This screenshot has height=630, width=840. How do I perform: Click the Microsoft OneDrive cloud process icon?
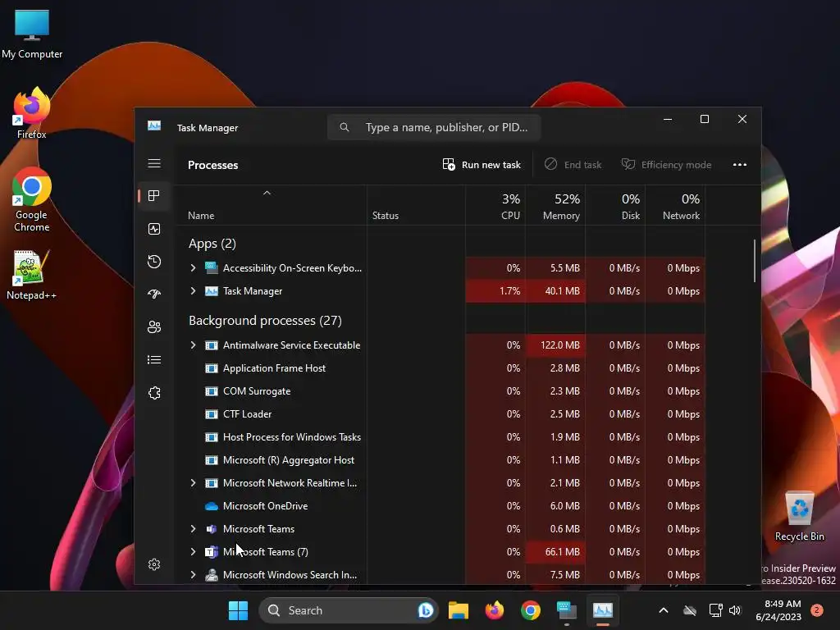coord(212,505)
